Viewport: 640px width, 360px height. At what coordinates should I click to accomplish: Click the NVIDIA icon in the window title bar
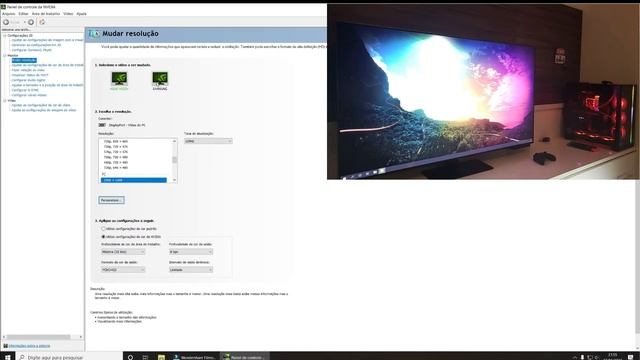[x=3, y=7]
